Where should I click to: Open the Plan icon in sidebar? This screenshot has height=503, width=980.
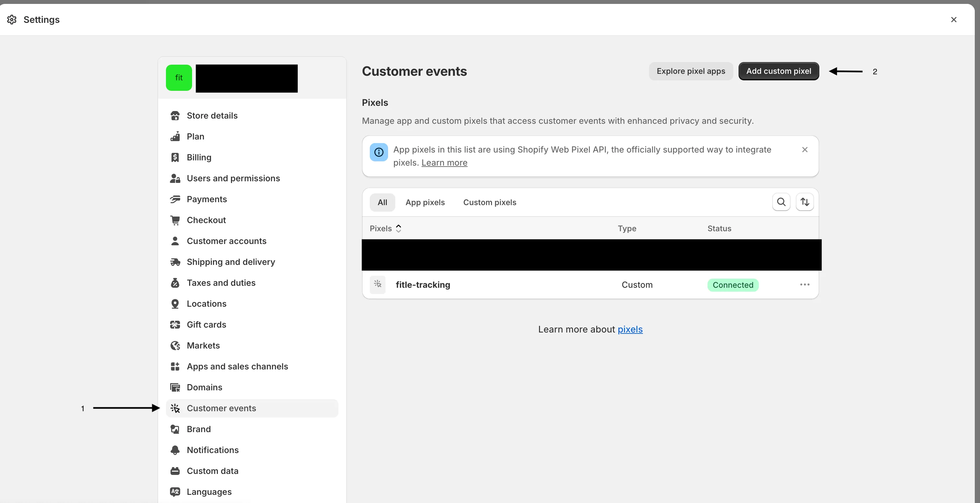175,137
